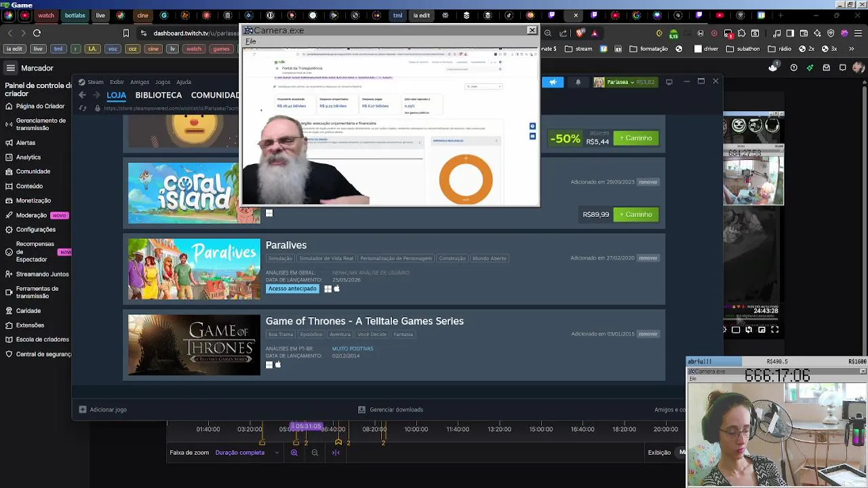Open the 'formatação' bookmarks folder
868x488 pixels.
[649, 49]
